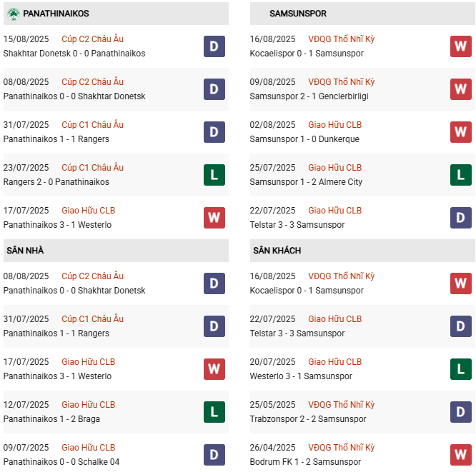Click the Telstar 3 - 3 Samsunspor result under Samsunspor

pyautogui.click(x=297, y=225)
